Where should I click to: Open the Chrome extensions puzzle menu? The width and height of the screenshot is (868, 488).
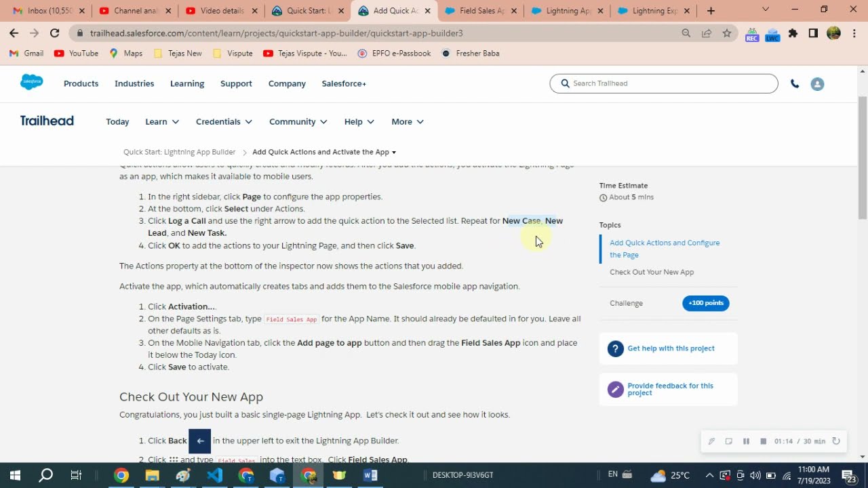pos(793,33)
